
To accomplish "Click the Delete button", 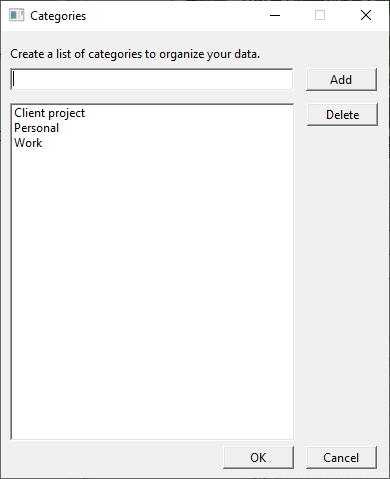I will (x=342, y=115).
